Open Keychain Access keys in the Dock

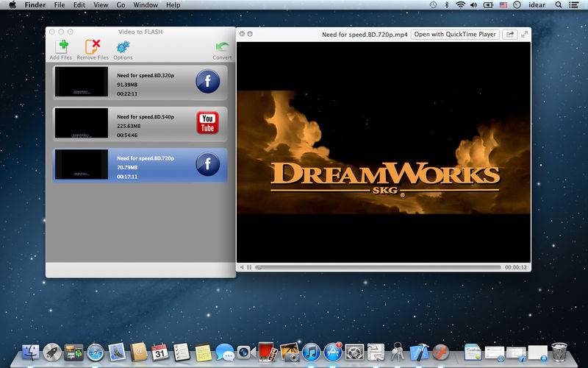(x=397, y=353)
